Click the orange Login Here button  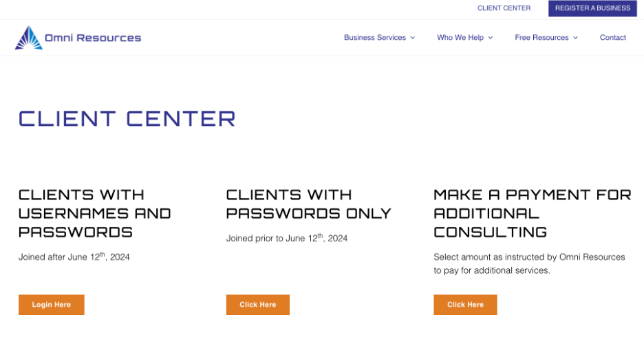(x=52, y=305)
